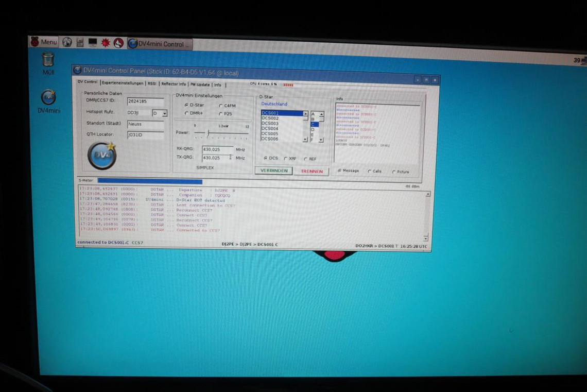Select DCS006 in the reflector list
Screen dimensions: 587x392
(x=282, y=139)
